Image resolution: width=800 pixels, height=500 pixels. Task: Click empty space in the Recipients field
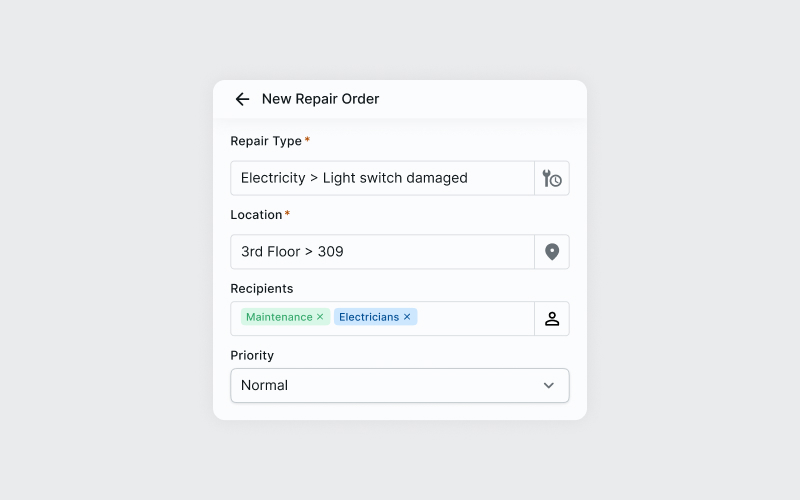[x=475, y=318]
